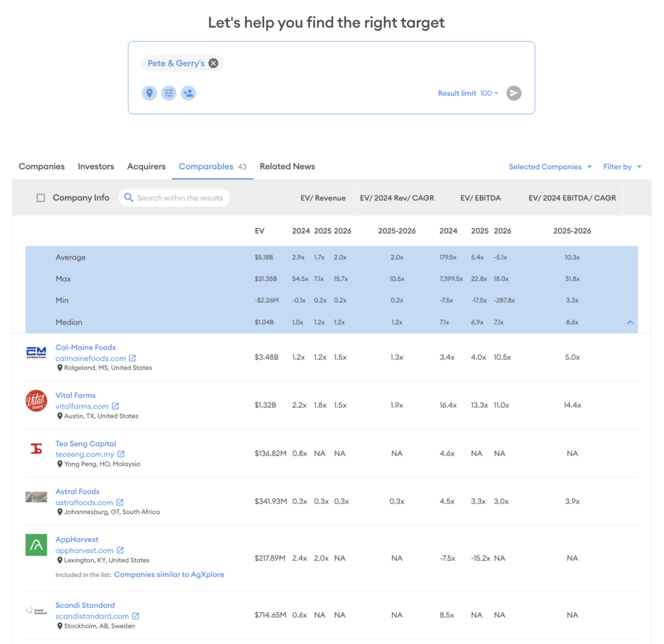Click external link icon beside teoseng.com.my
Viewport: 664px width, 644px height.
(x=121, y=454)
